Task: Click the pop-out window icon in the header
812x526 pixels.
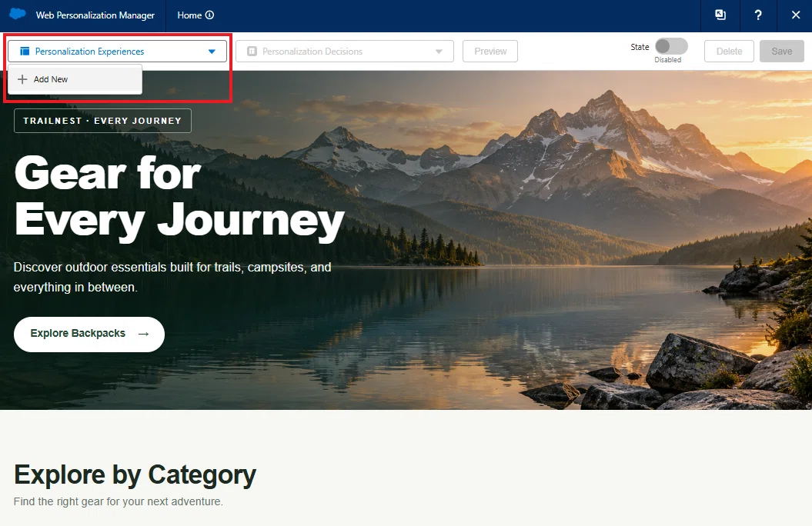Action: click(720, 15)
